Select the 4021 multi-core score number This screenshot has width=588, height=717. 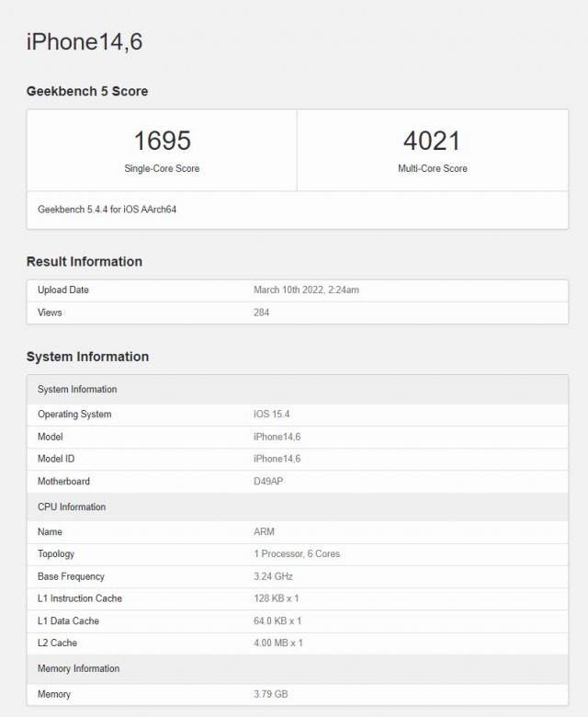coord(432,141)
